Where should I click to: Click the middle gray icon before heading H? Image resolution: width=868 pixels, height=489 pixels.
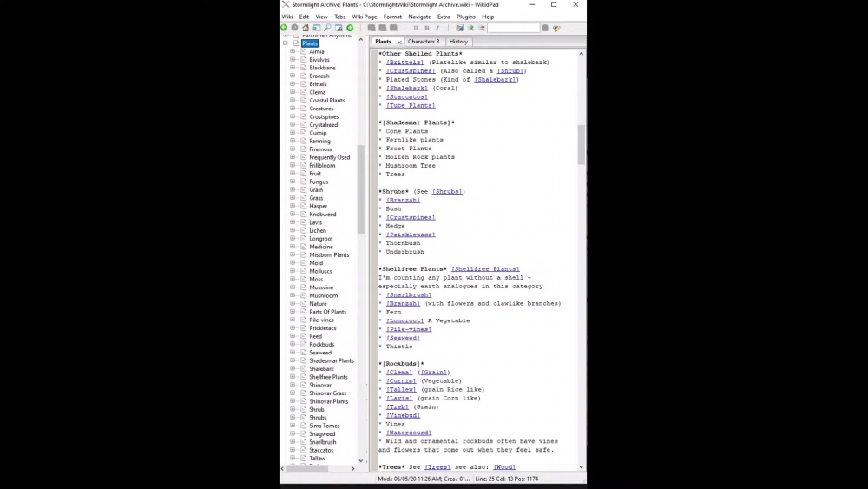pos(383,28)
